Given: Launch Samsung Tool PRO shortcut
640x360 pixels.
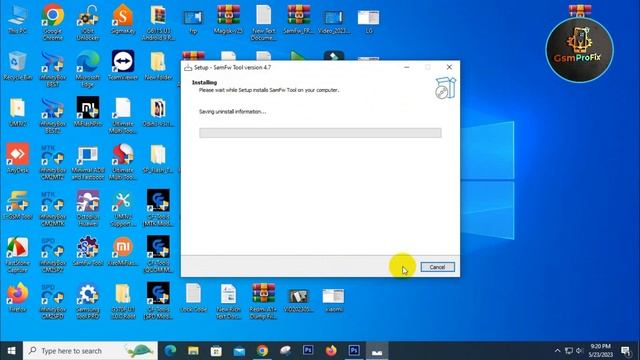Looking at the screenshot, I should pos(88,301).
